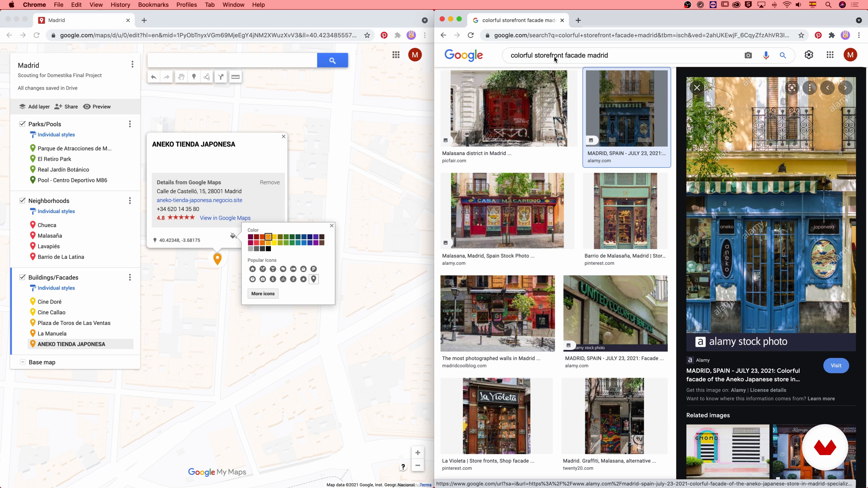The image size is (868, 488).
Task: Choose the camera icon in Popular Icons
Action: 263,279
